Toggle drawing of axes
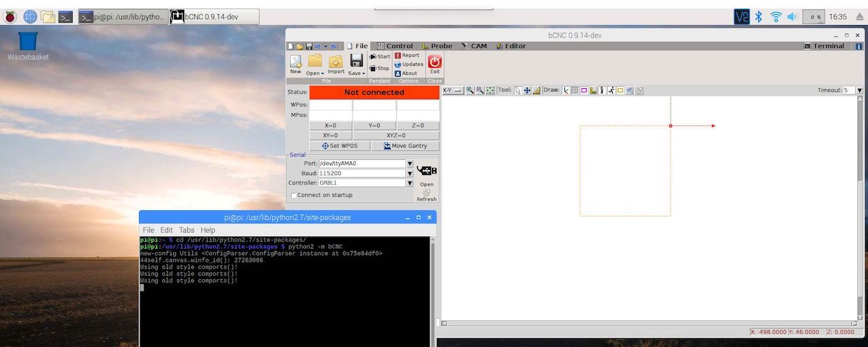The height and width of the screenshot is (347, 868). click(x=566, y=90)
